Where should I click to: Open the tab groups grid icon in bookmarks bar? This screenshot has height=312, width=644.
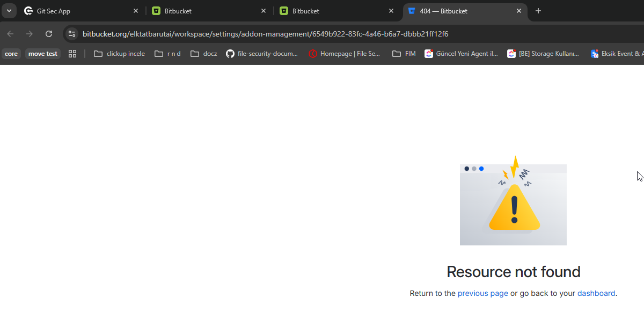(72, 54)
